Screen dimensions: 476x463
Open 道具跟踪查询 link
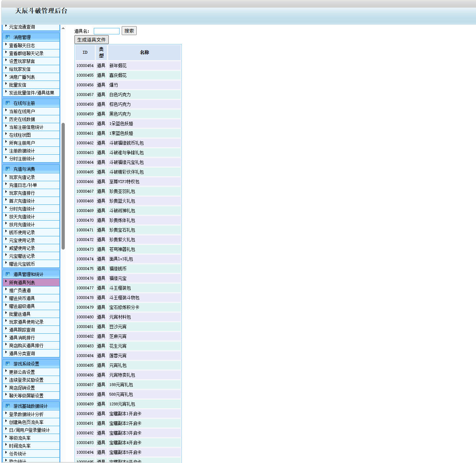(x=22, y=330)
